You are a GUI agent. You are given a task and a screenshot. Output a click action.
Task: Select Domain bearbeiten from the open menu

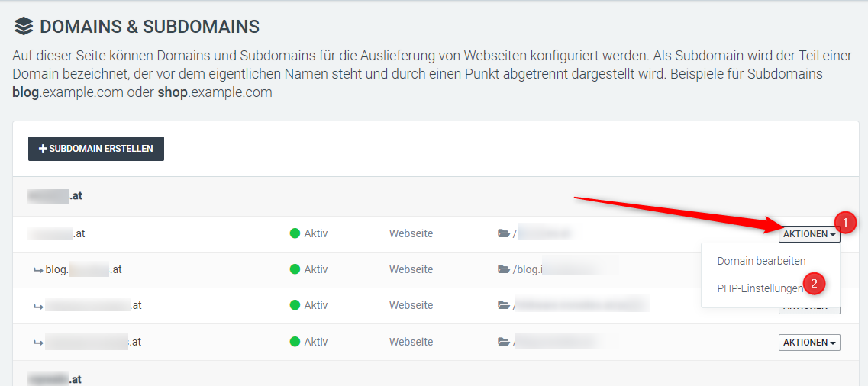coord(761,261)
